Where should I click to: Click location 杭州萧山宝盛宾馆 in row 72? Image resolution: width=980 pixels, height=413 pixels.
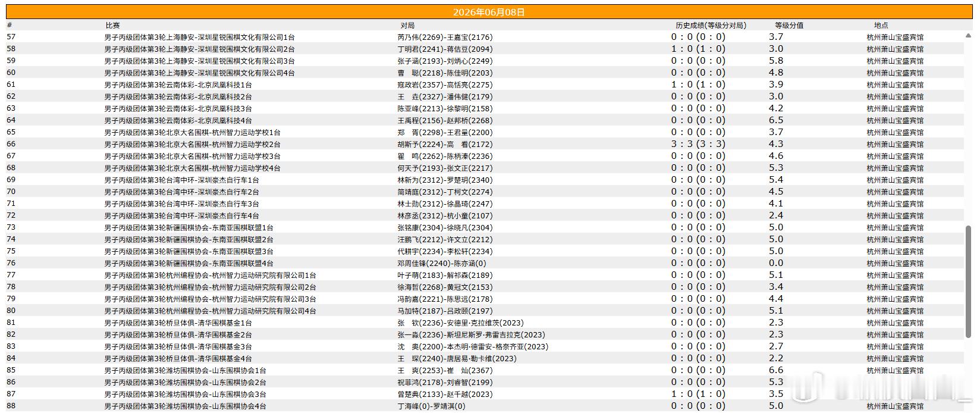[895, 215]
